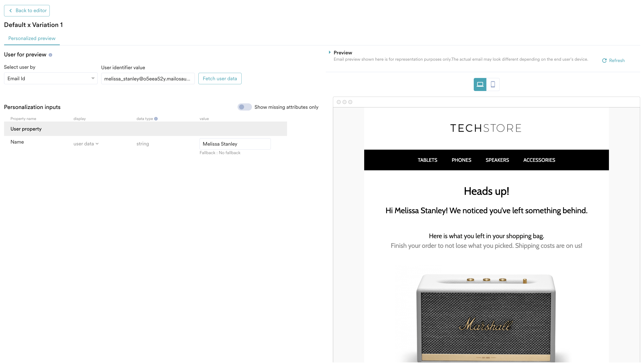Collapse the Preview section triangle
This screenshot has width=642, height=364.
[330, 52]
